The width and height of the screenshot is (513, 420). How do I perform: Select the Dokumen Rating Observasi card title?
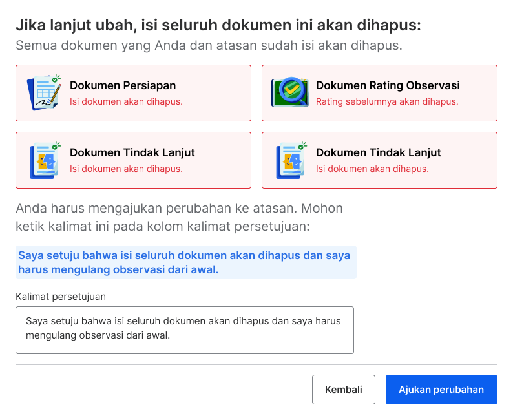point(388,85)
